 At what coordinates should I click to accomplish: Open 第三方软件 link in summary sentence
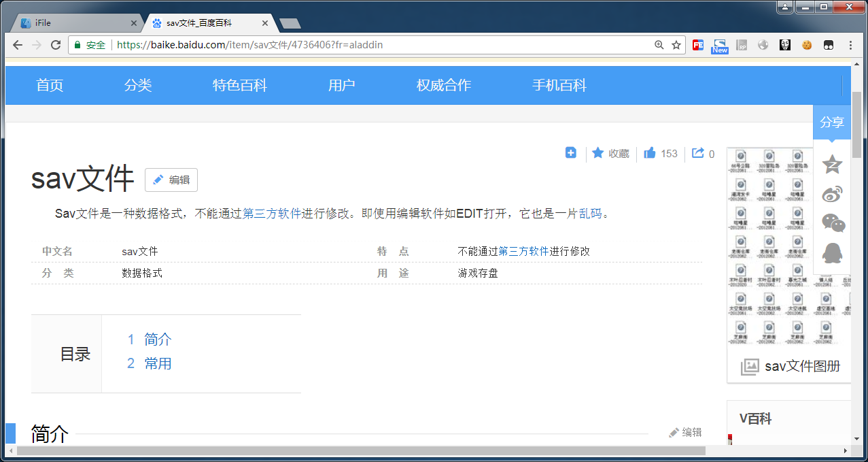[272, 213]
